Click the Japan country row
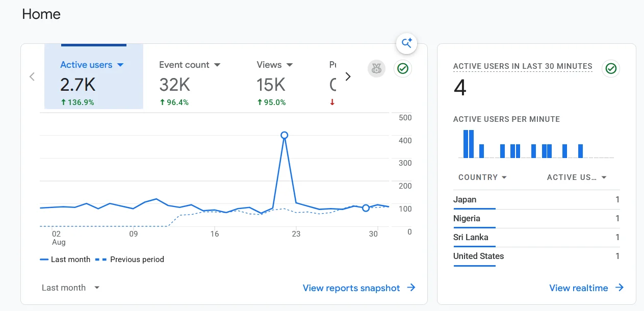 (x=536, y=200)
